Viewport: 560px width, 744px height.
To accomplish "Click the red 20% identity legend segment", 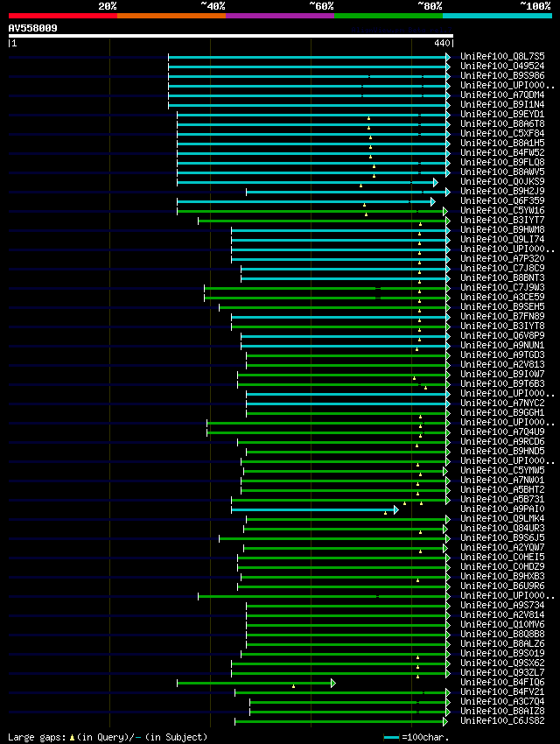I will coord(63,16).
